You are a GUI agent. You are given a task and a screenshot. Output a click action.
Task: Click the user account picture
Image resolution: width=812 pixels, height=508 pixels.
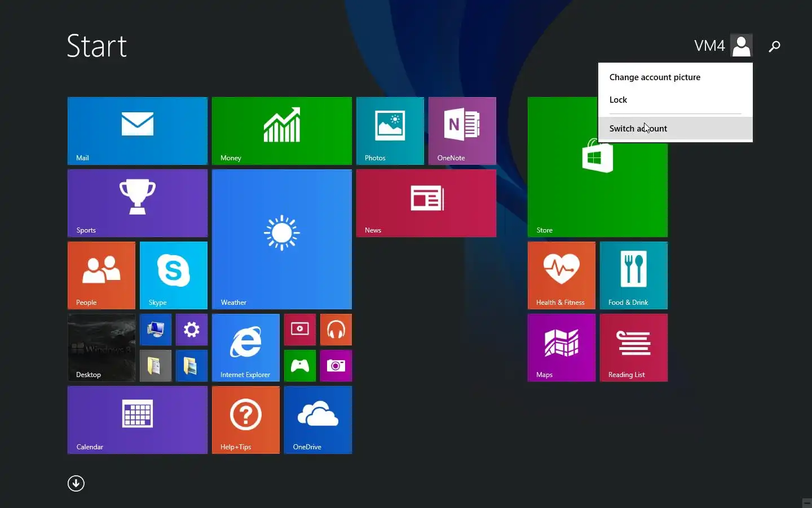click(x=742, y=46)
